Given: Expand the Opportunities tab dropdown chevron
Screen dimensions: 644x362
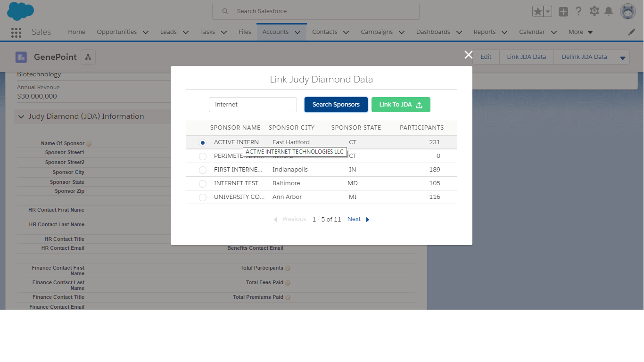Looking at the screenshot, I should 146,32.
